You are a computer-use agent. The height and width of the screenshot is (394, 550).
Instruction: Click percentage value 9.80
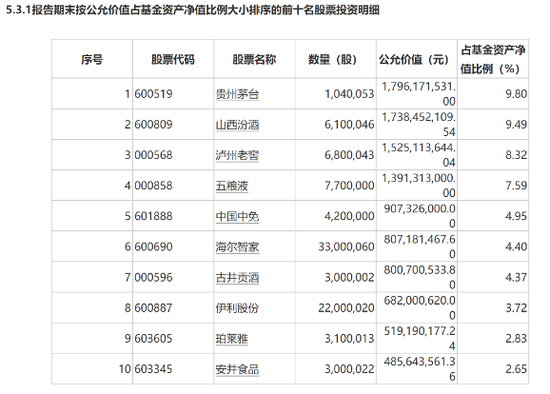coord(516,94)
